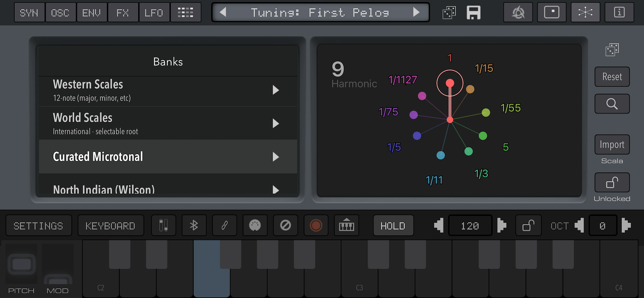Expand Curated Microtonal bank

coord(168,157)
